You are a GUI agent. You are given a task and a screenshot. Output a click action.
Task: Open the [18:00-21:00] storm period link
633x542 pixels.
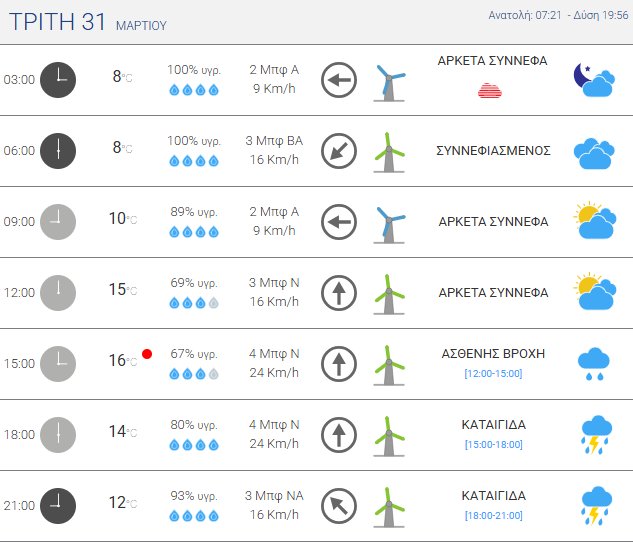493,516
